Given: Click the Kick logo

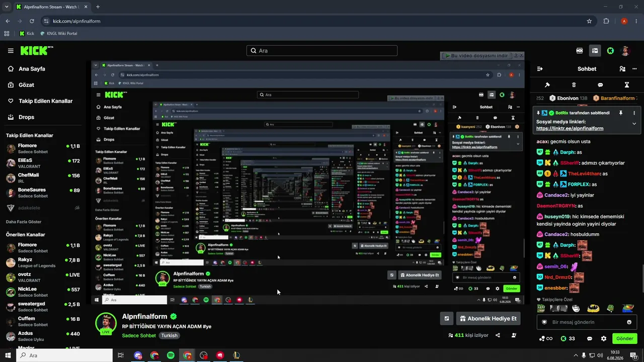Looking at the screenshot, I should (x=36, y=50).
